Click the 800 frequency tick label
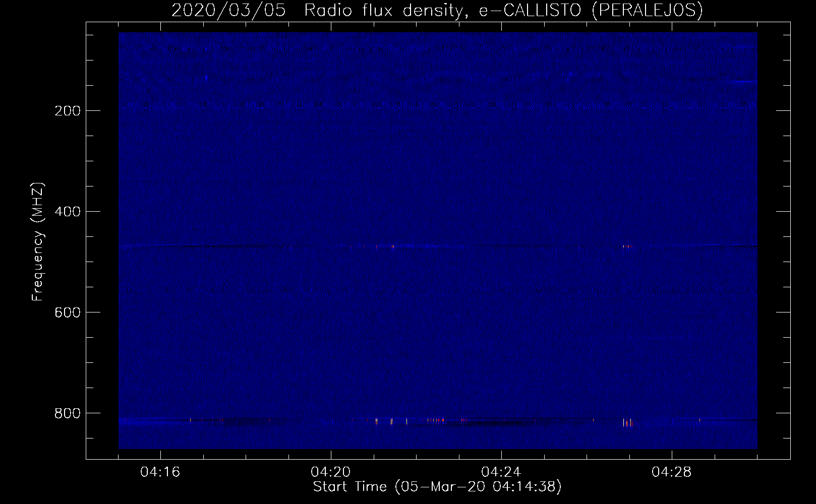Image resolution: width=816 pixels, height=504 pixels. point(67,413)
